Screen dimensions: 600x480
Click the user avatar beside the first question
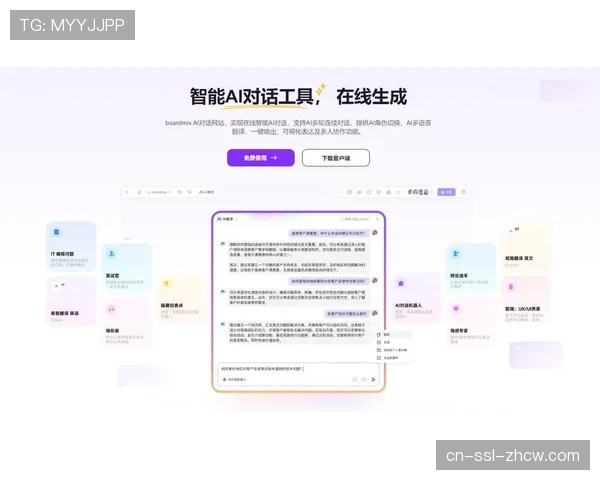point(375,233)
